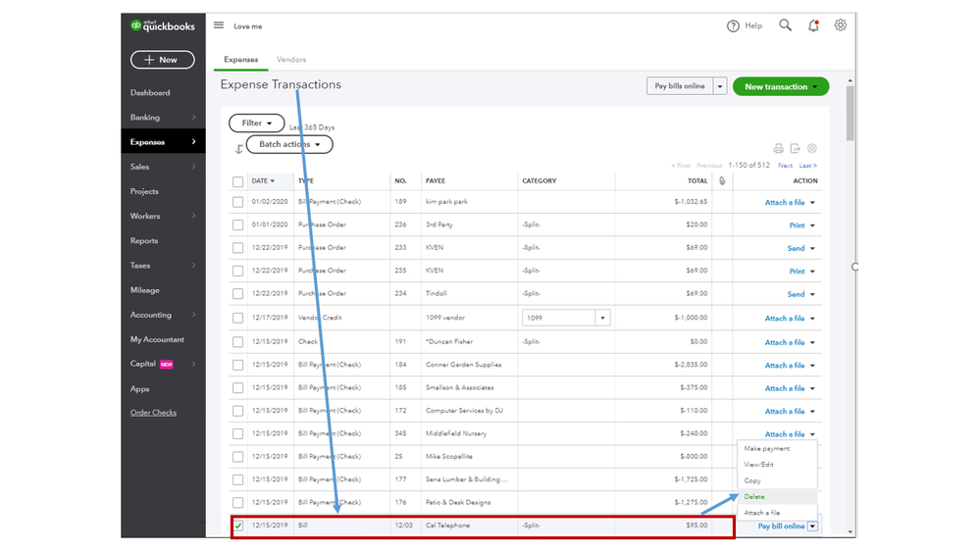This screenshot has height=551, width=980.
Task: Open the Batch actions dropdown
Action: coord(289,144)
